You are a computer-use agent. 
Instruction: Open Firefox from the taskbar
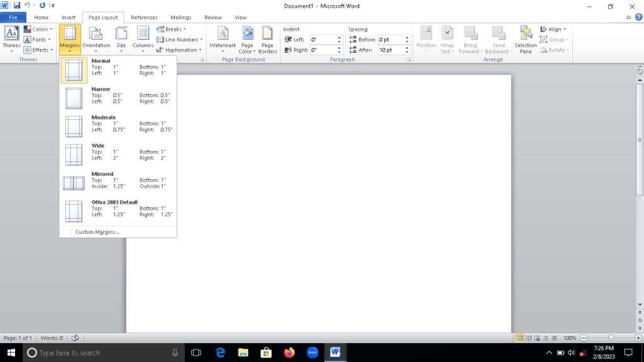click(289, 353)
